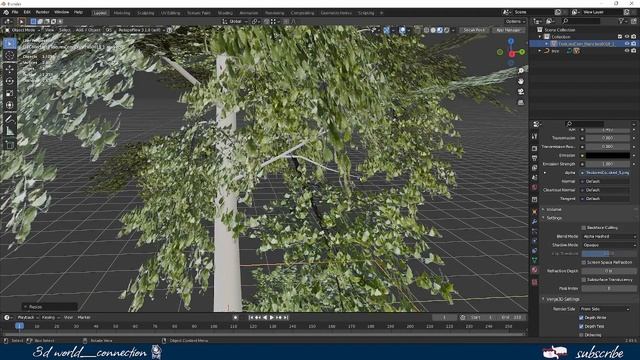Screen dimensions: 640x360
Task: Click the pan view hand icon
Action: pos(521,81)
